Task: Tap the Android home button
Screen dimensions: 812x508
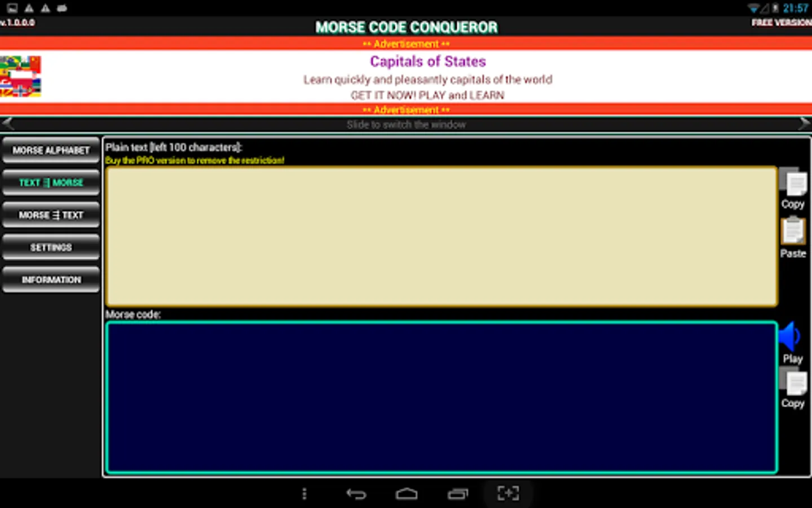Action: [407, 494]
